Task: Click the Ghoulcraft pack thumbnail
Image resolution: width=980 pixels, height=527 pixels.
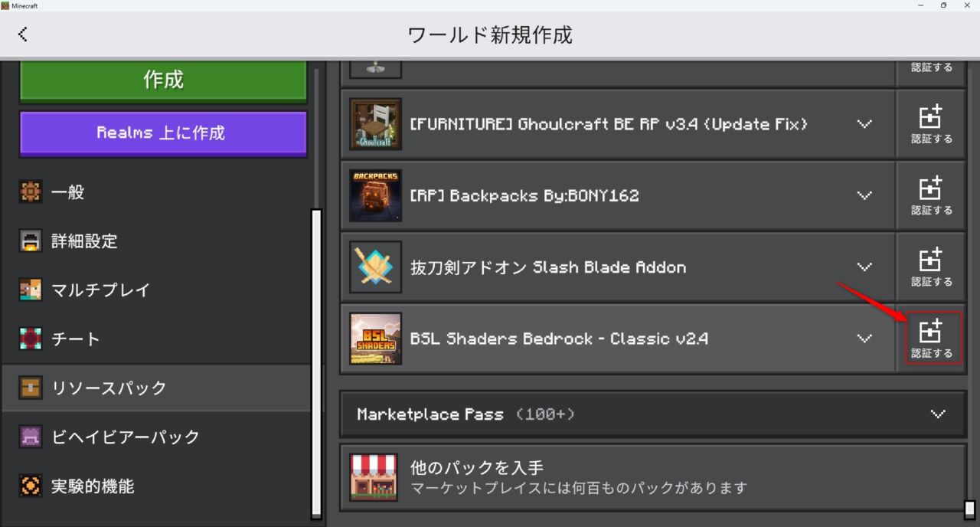Action: click(375, 124)
